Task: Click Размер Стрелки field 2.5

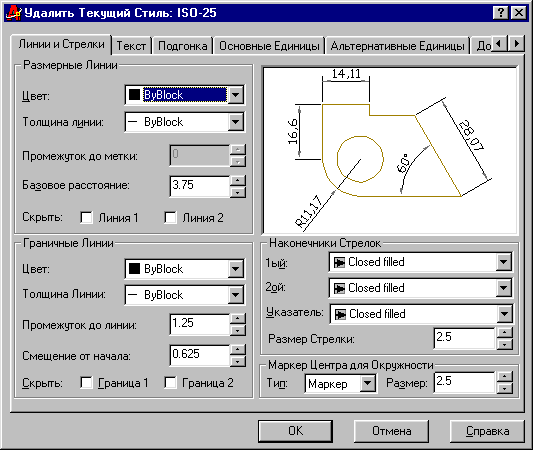Action: [x=464, y=338]
